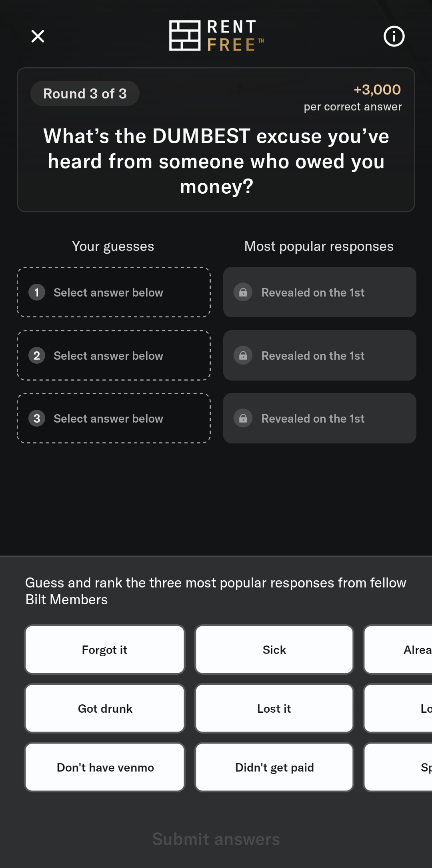Viewport: 432px width, 868px height.
Task: Choose the "Sick" answer
Action: pos(274,650)
